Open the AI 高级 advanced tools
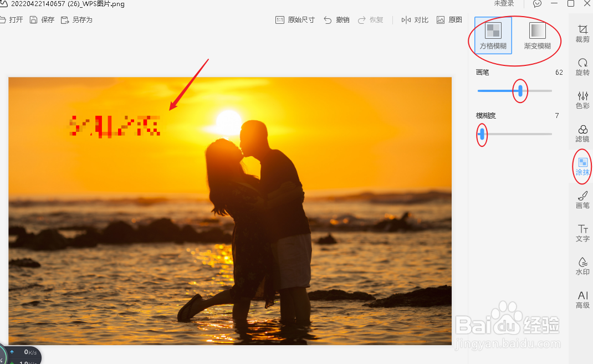The image size is (593, 364). pyautogui.click(x=582, y=300)
